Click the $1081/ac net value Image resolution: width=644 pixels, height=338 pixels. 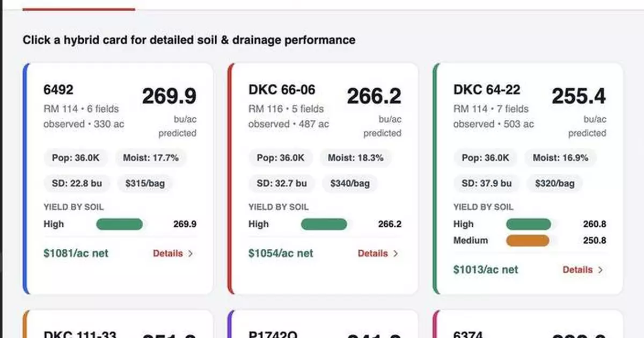76,253
